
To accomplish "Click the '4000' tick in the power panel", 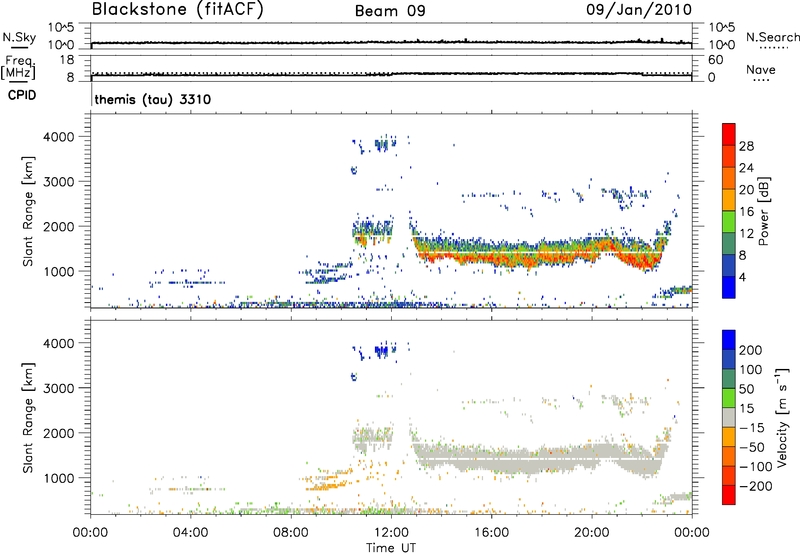I will [59, 137].
